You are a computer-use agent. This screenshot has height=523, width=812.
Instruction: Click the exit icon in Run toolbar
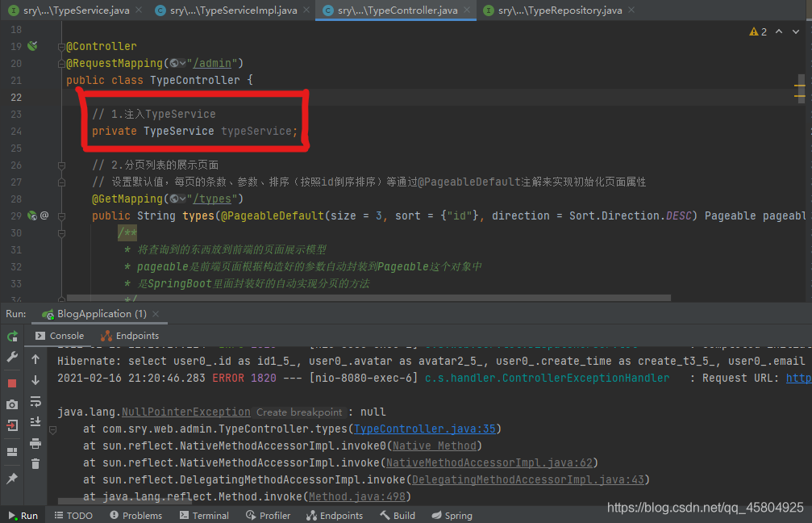12,425
